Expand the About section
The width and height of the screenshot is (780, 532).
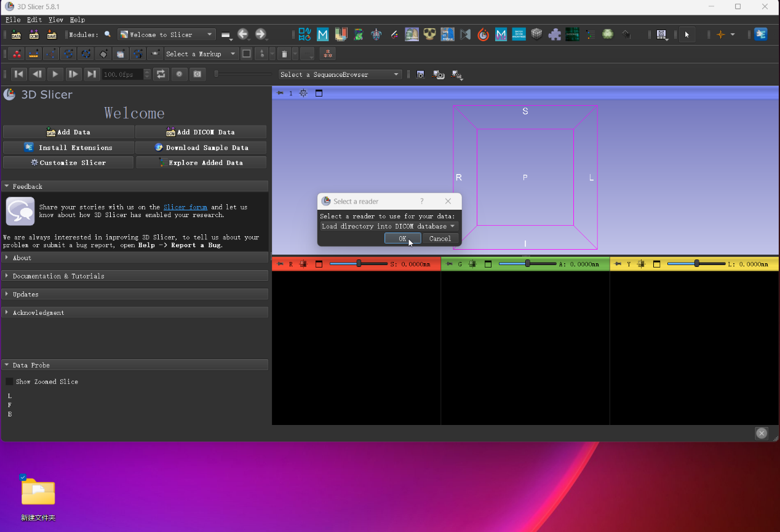click(x=135, y=258)
